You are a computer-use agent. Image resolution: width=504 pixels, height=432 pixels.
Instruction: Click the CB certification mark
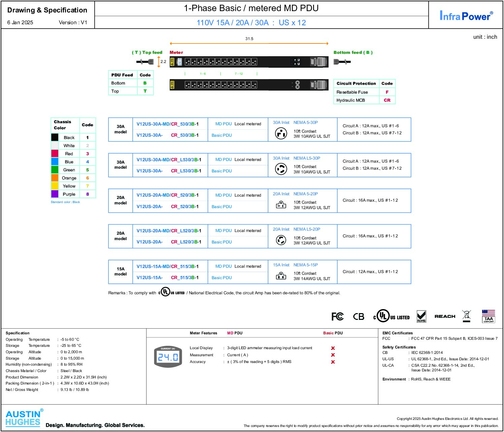pyautogui.click(x=359, y=317)
